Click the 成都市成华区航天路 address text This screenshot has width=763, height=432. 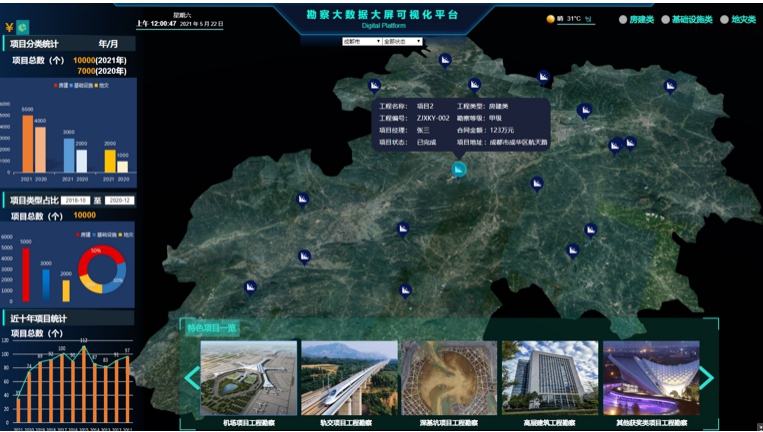click(518, 143)
